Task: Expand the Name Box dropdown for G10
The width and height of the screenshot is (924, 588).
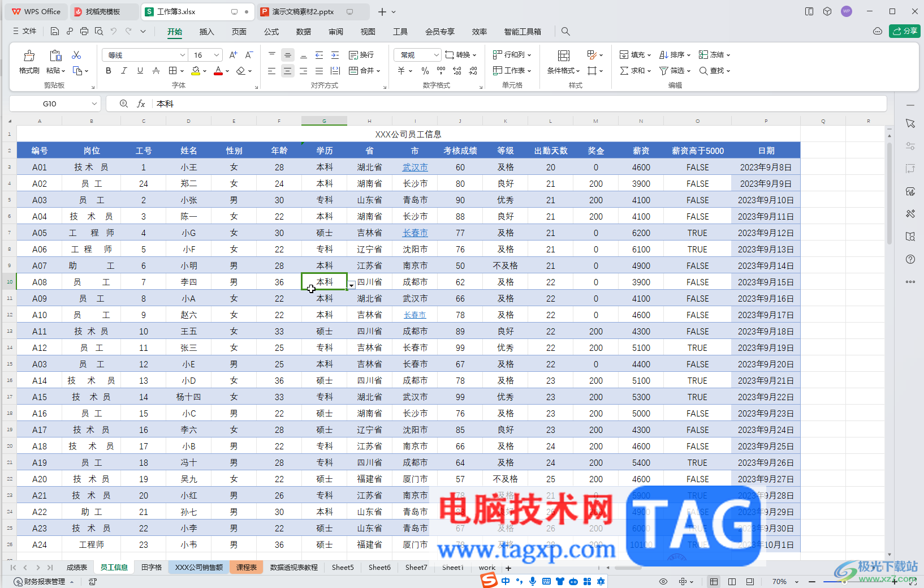Action: tap(94, 104)
